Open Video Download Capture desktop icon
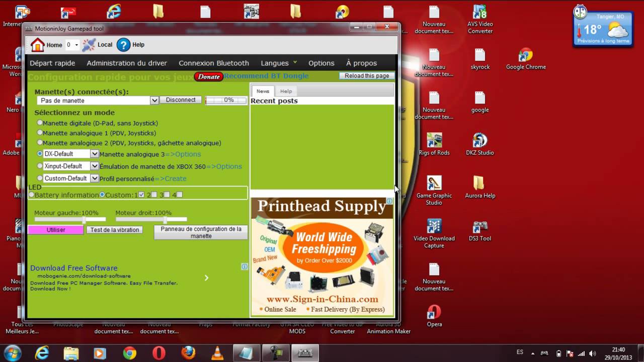 (x=434, y=234)
